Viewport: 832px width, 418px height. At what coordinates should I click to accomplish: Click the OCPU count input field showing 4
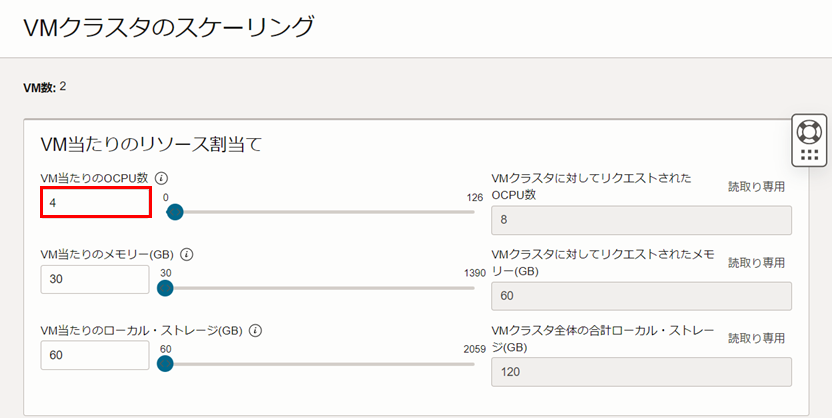pyautogui.click(x=95, y=203)
